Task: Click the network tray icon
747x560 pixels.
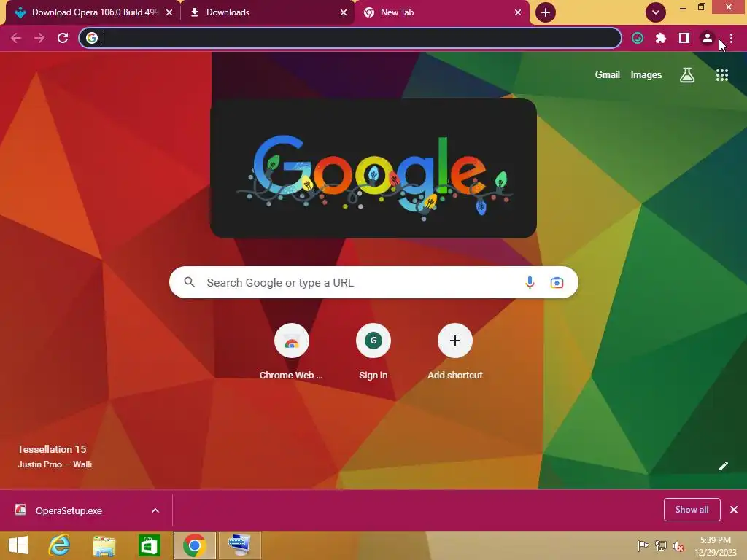Action: tap(660, 545)
